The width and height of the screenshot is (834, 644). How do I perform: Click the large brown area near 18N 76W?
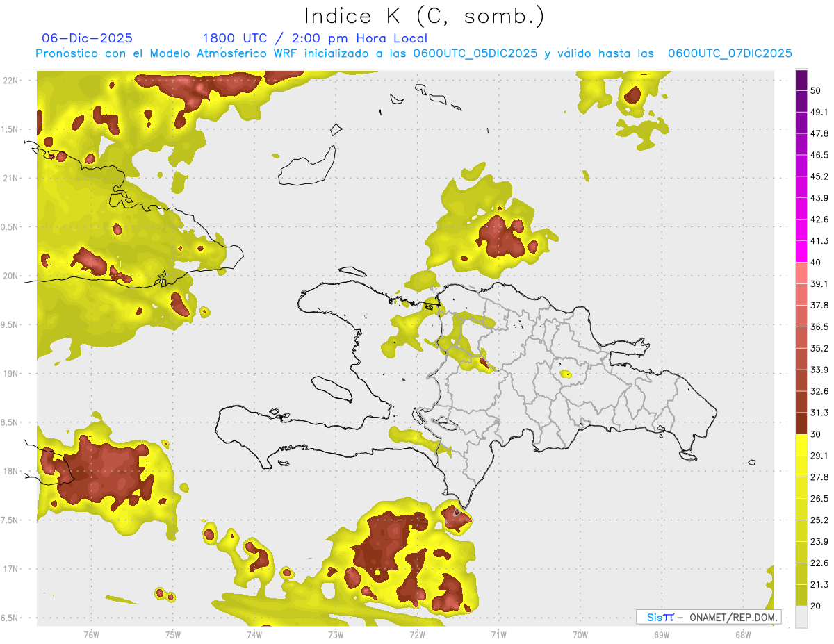(97, 469)
